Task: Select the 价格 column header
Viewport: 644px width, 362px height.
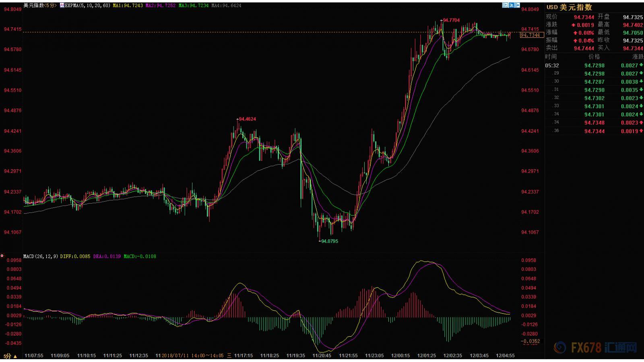Action: 594,57
